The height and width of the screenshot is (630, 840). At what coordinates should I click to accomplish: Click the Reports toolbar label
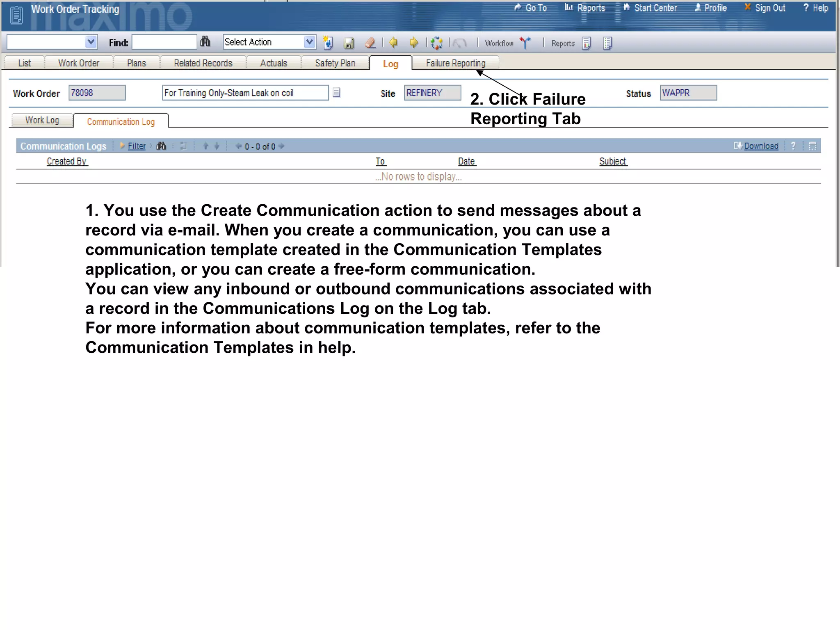coord(563,43)
